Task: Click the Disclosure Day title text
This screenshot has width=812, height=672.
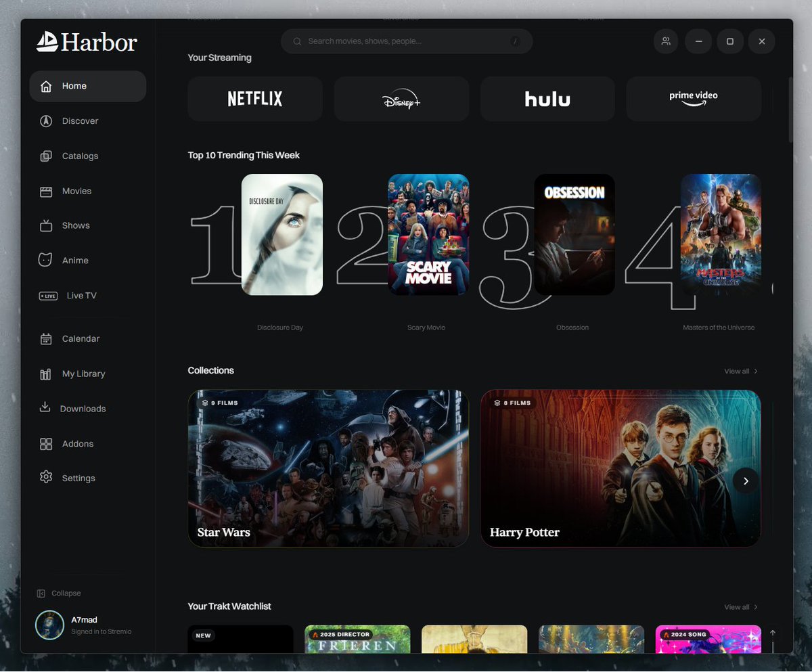Action: pos(280,328)
